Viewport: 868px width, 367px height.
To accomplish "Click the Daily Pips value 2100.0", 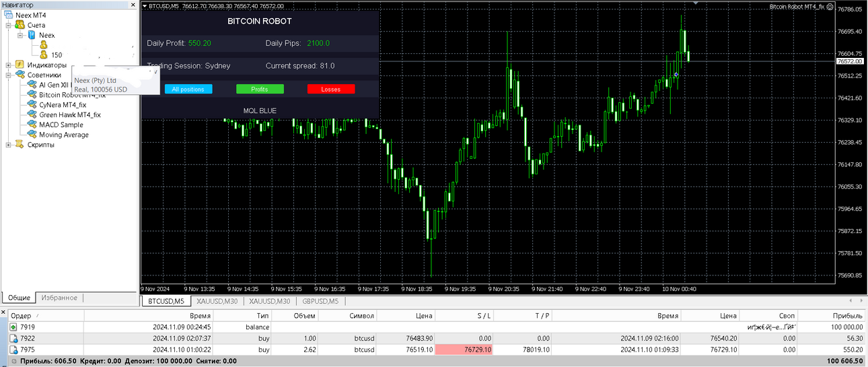I will pos(318,43).
